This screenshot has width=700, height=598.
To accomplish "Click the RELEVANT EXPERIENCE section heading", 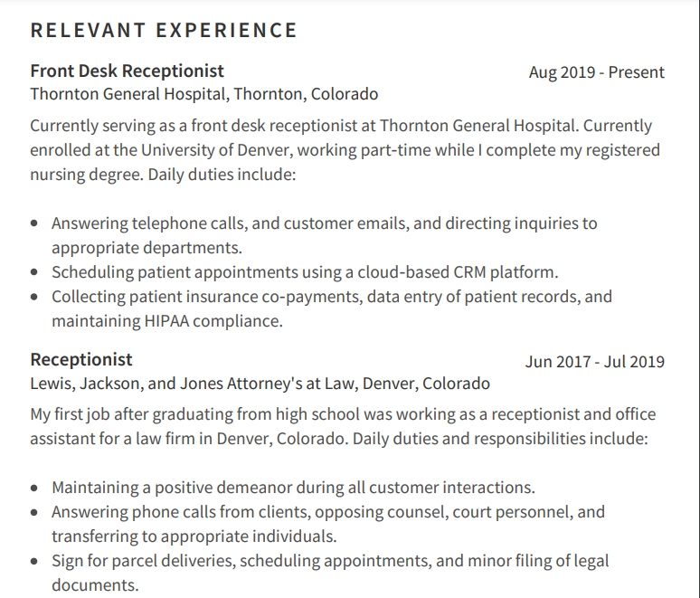I will pyautogui.click(x=164, y=31).
